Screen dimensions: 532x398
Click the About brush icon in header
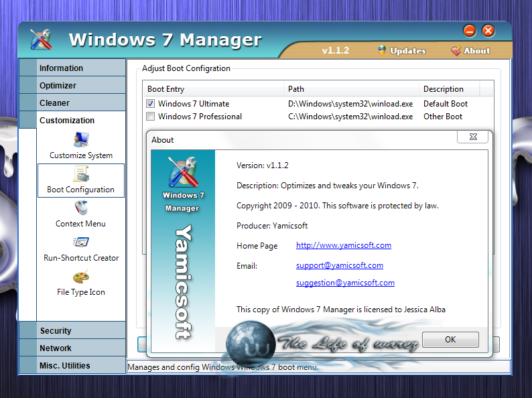pos(456,50)
